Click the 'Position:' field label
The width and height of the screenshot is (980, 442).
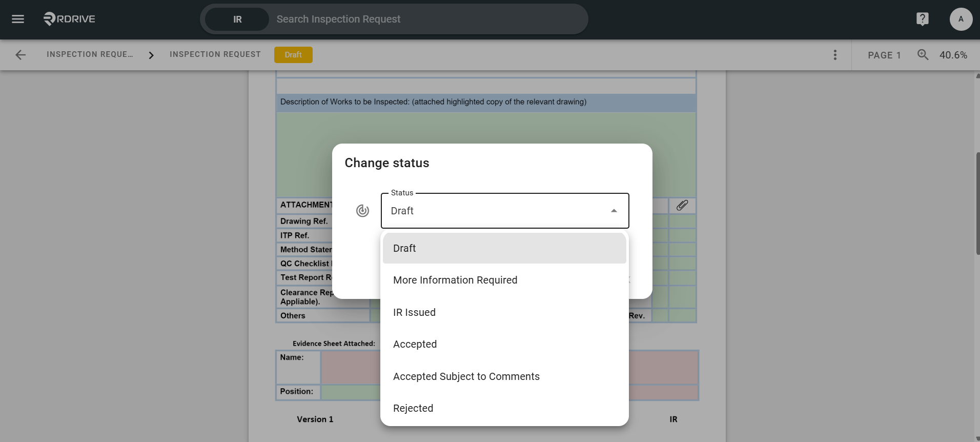(296, 391)
